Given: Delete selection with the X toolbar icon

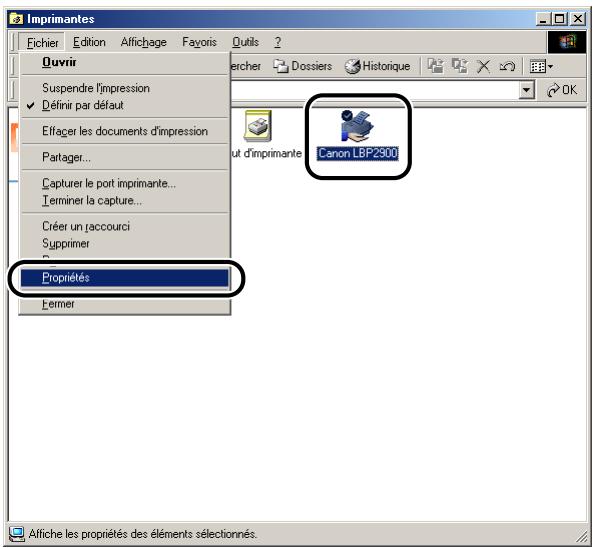Looking at the screenshot, I should click(483, 67).
